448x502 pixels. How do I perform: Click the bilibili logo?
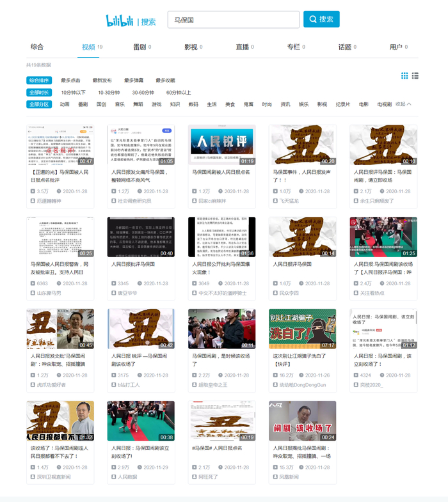[x=120, y=20]
